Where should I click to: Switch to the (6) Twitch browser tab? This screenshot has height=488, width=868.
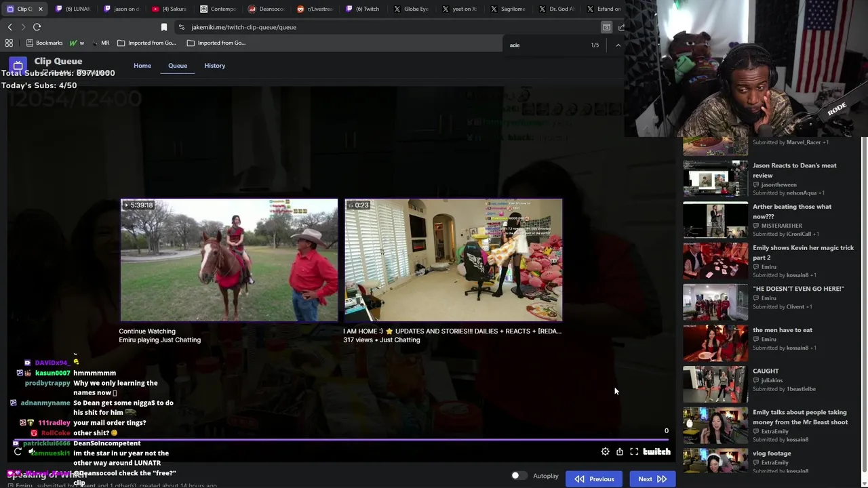(363, 9)
